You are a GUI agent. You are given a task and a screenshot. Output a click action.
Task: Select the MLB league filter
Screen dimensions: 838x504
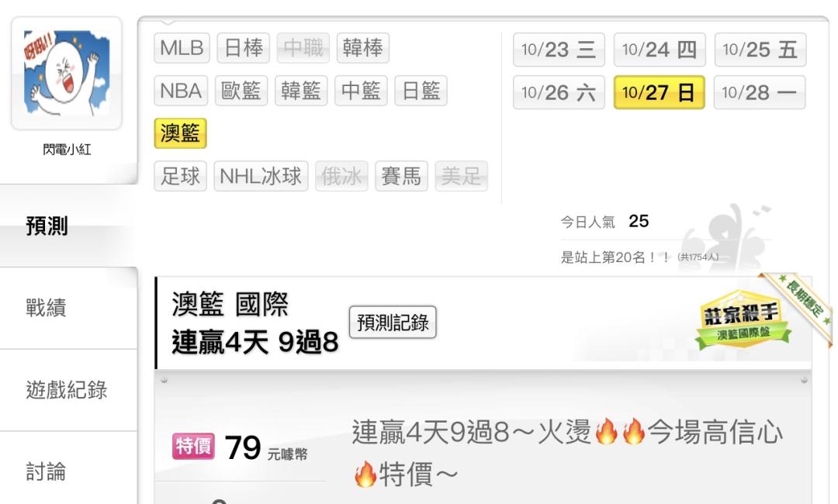182,48
